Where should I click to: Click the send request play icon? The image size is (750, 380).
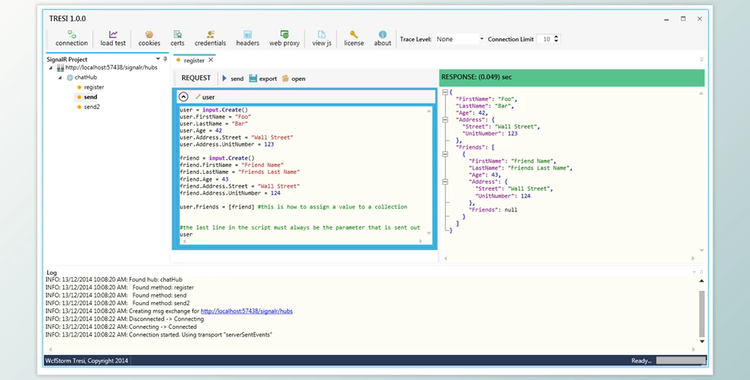[x=224, y=78]
